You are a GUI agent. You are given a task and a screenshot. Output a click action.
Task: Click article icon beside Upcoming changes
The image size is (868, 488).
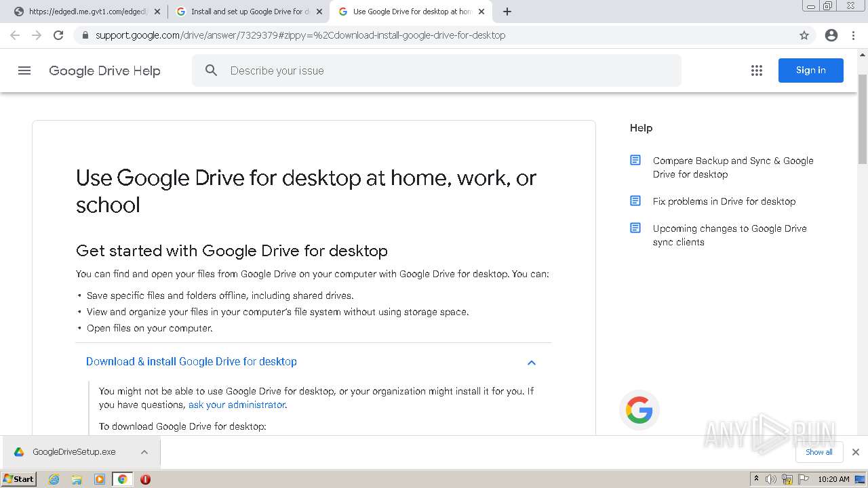[x=635, y=228]
